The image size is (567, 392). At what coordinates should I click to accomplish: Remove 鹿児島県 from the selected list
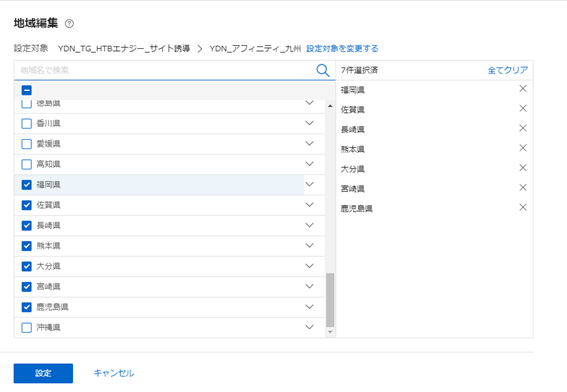coord(523,207)
